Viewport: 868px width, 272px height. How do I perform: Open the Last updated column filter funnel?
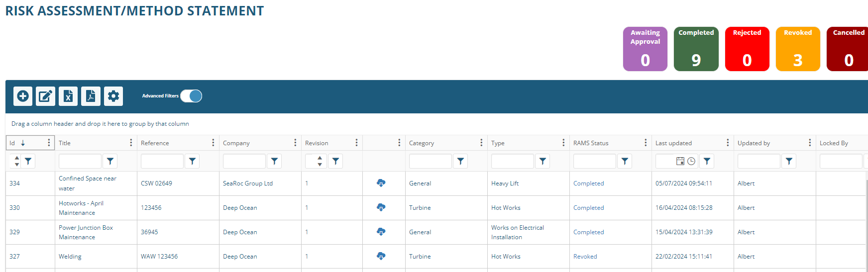coord(707,161)
